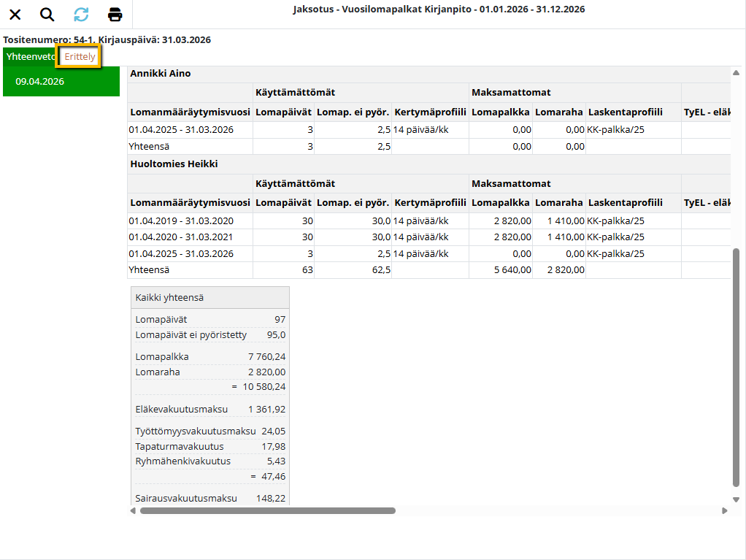746x560 pixels.
Task: Click the vertical scrollbar up arrow
Action: pos(736,73)
